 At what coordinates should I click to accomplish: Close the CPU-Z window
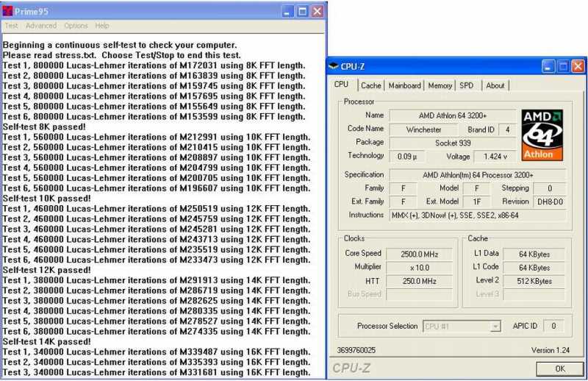pos(578,67)
